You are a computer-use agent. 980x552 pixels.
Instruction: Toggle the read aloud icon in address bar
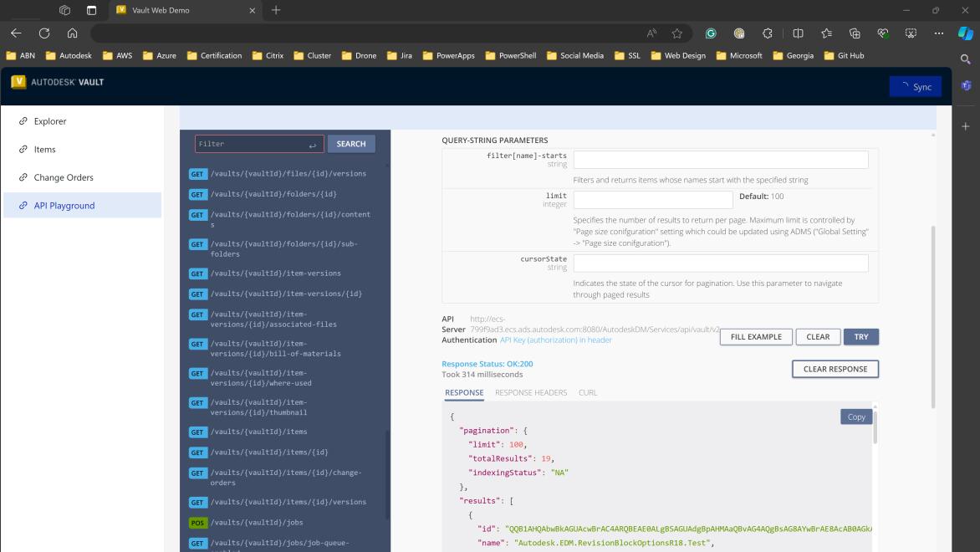point(652,33)
